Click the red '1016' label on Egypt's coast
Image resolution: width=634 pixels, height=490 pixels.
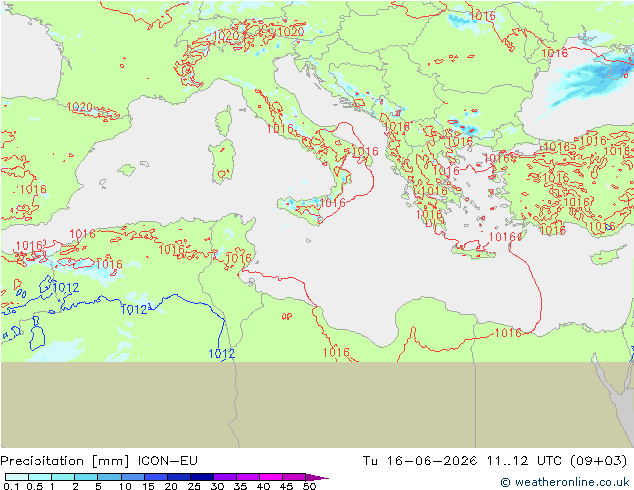click(x=508, y=333)
